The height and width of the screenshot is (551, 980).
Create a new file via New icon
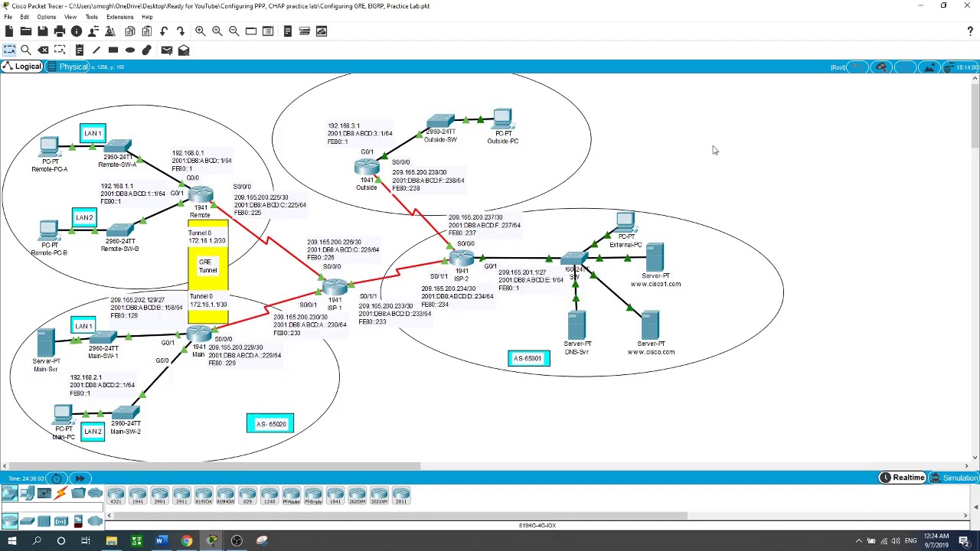[x=8, y=31]
